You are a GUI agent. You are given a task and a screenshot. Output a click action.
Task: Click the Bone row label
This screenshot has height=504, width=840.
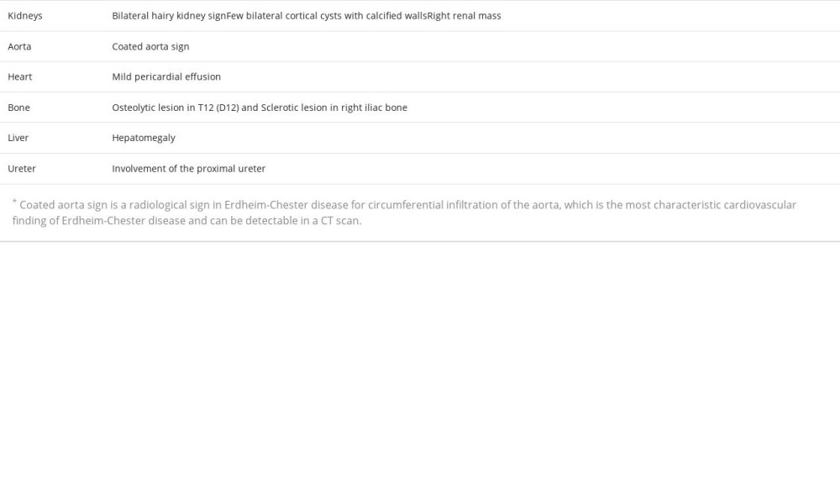coord(18,108)
